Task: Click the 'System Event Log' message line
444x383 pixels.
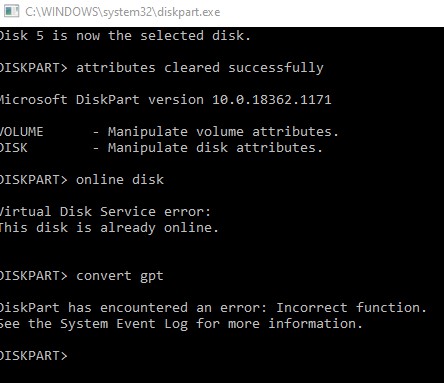Action: coord(181,324)
